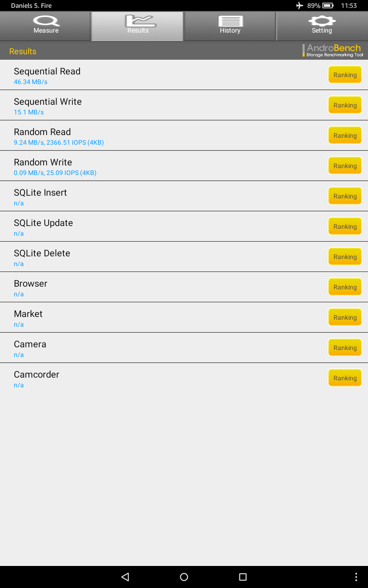Tap the battery icon in status bar
The image size is (368, 588).
point(328,6)
